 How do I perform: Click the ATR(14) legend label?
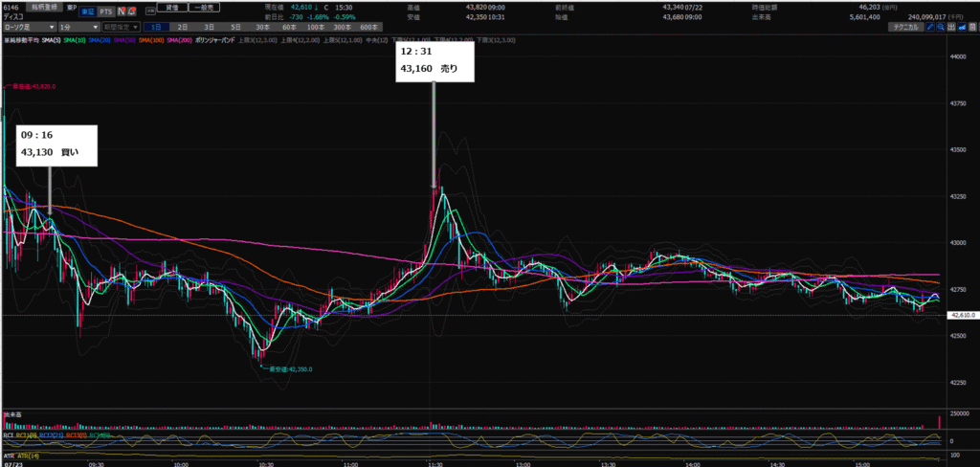click(28, 456)
